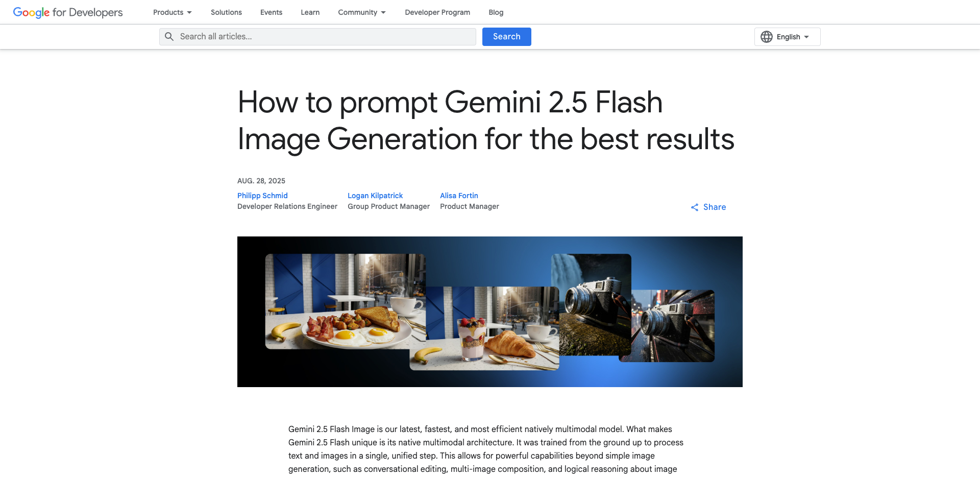This screenshot has height=477, width=980.
Task: Click the article title heading
Action: (486, 121)
